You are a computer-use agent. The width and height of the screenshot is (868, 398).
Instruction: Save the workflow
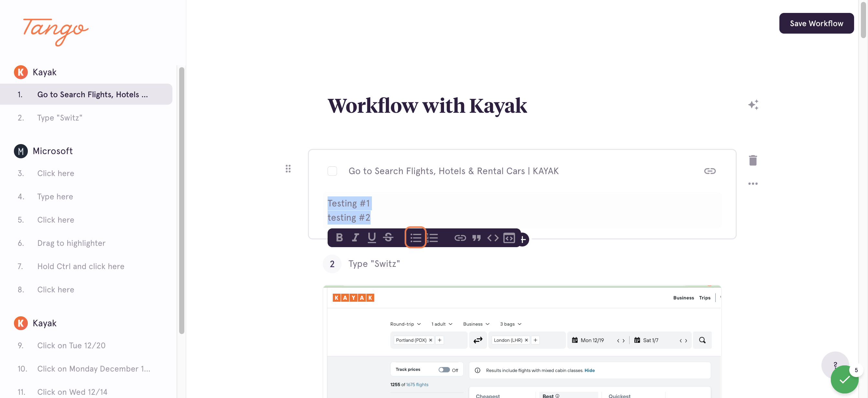(x=816, y=23)
